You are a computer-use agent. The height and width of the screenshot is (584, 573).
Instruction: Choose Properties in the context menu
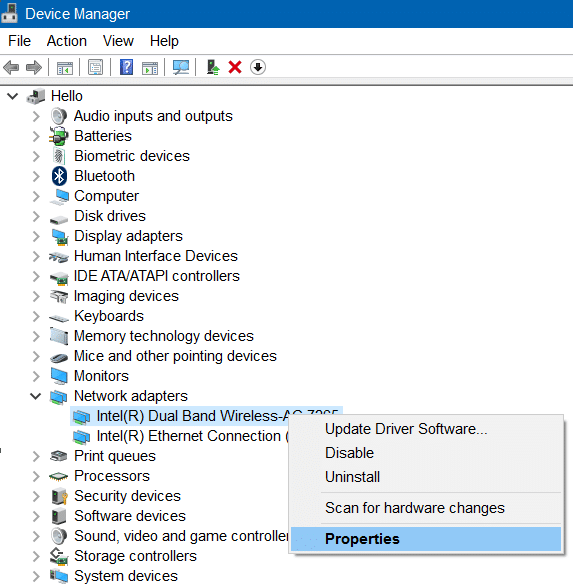426,539
